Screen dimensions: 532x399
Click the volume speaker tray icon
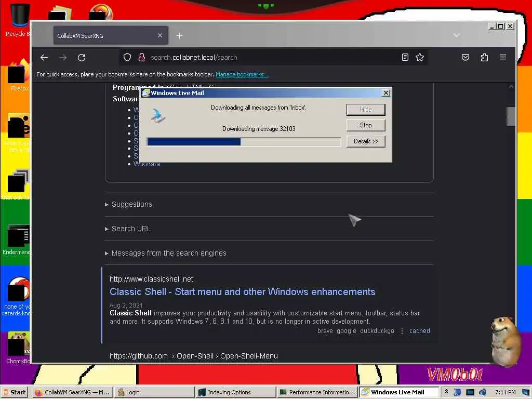[x=483, y=392]
